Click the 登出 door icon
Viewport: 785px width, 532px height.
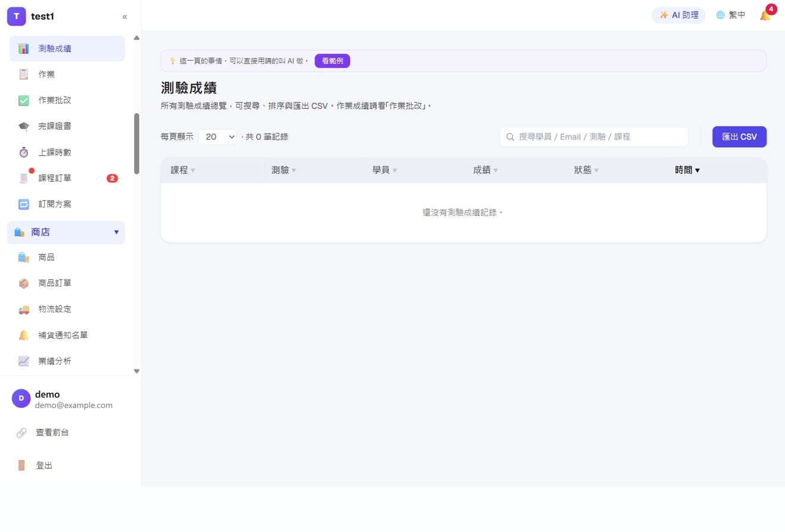point(21,465)
